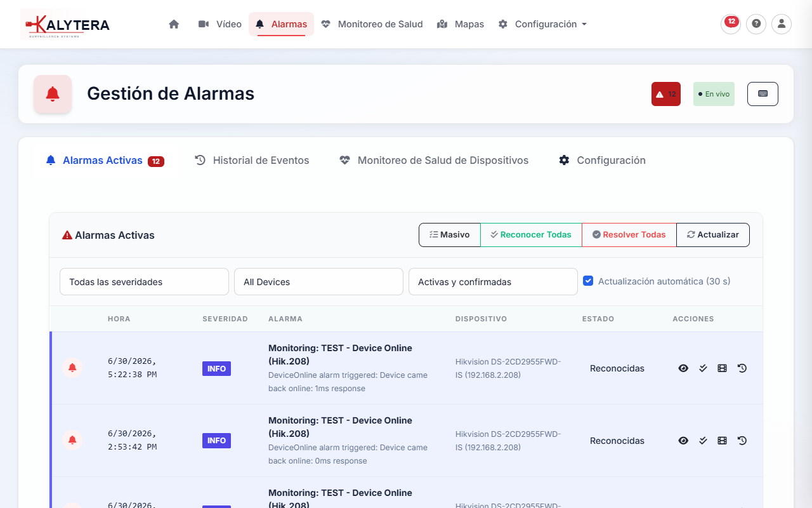Click INFO badge of 2:53:42 PM alarm
812x508 pixels.
tap(216, 441)
